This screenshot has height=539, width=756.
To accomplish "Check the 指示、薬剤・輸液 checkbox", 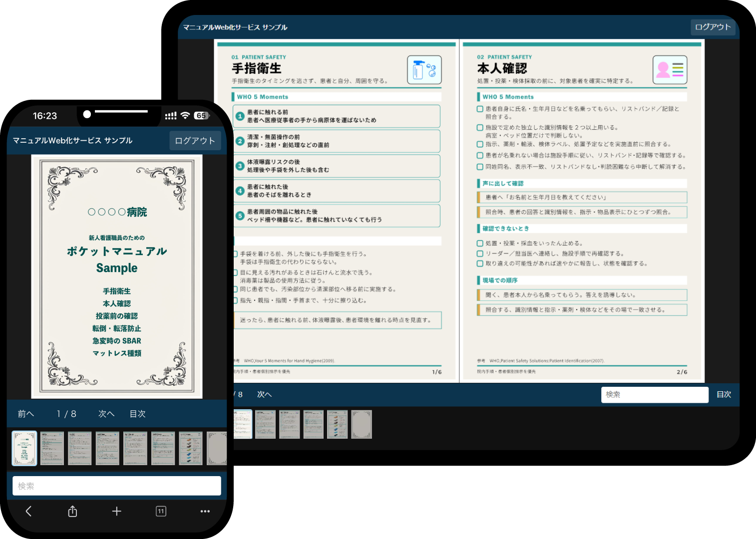I will 480,144.
